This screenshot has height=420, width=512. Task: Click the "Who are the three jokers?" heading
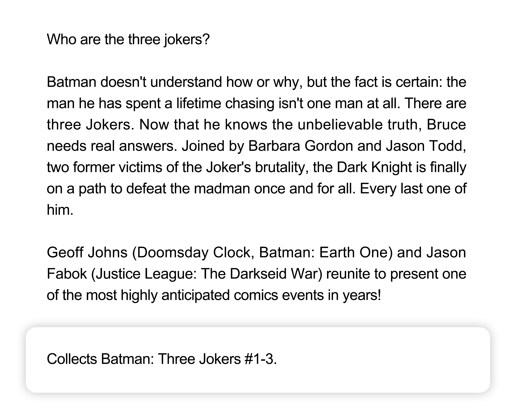tap(128, 39)
